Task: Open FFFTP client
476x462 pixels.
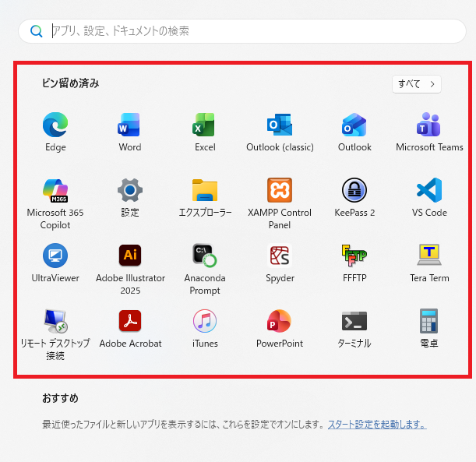Action: pos(354,256)
